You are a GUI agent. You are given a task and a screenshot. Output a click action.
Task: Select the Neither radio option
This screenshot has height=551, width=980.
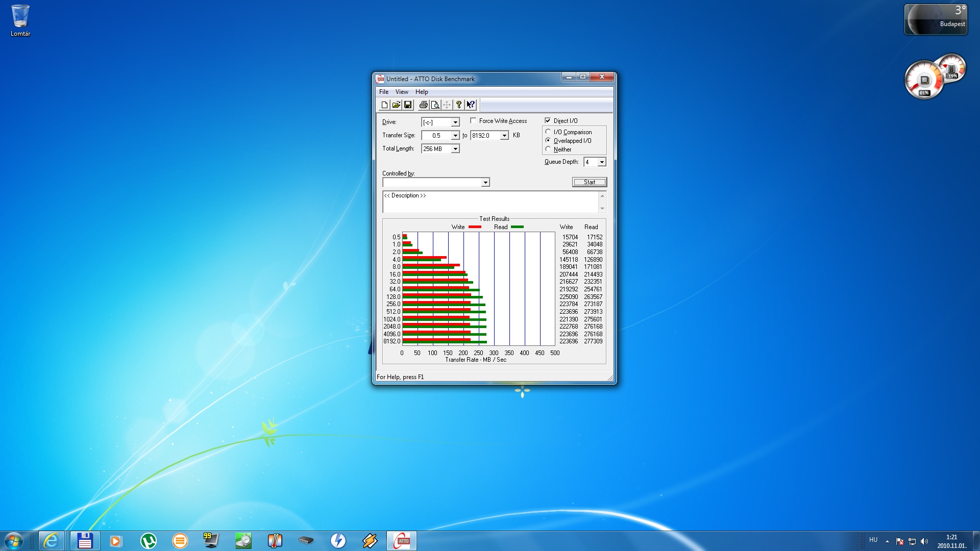(x=548, y=149)
